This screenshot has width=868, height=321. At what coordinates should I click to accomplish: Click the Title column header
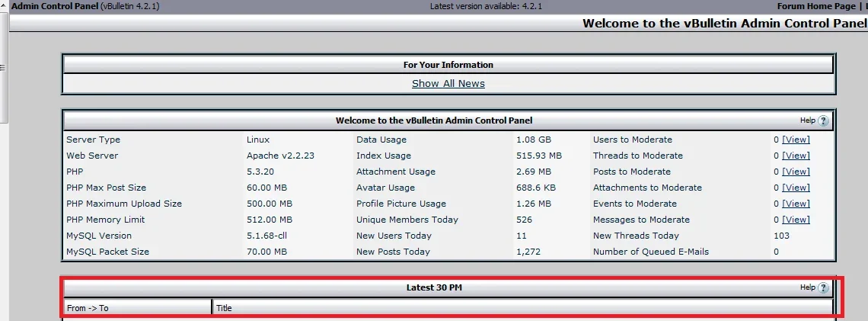point(522,308)
